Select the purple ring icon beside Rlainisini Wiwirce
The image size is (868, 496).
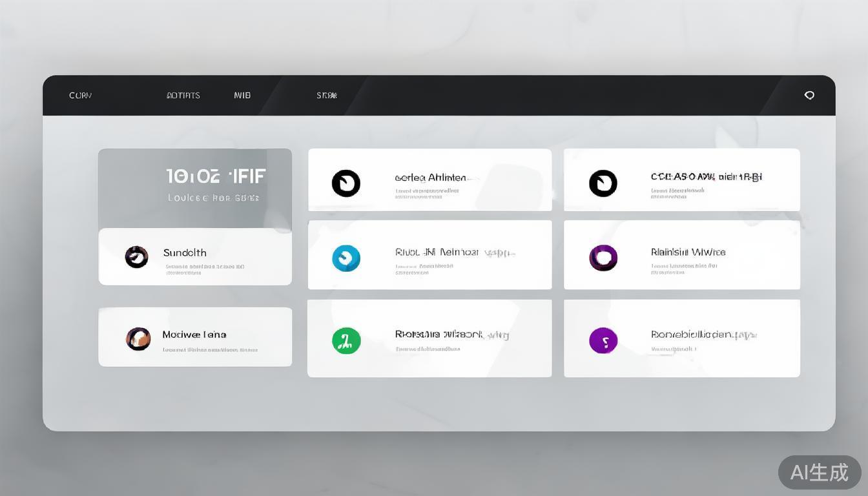pyautogui.click(x=603, y=258)
